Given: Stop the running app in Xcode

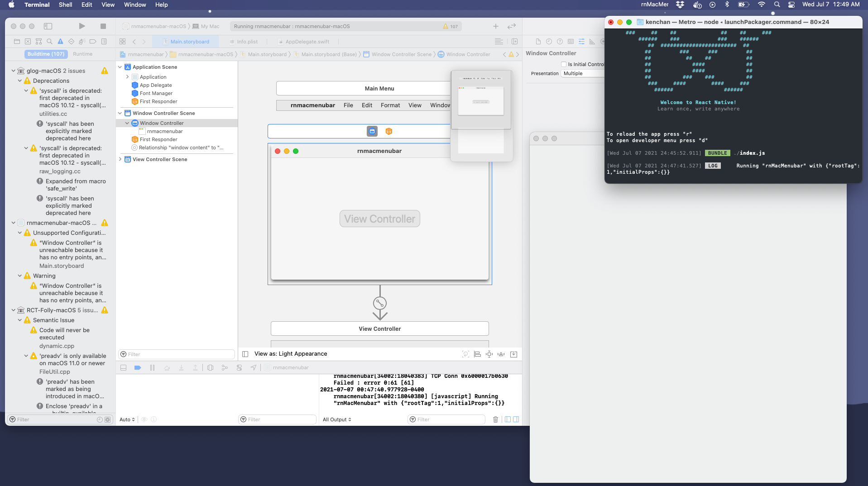Looking at the screenshot, I should click(x=103, y=26).
